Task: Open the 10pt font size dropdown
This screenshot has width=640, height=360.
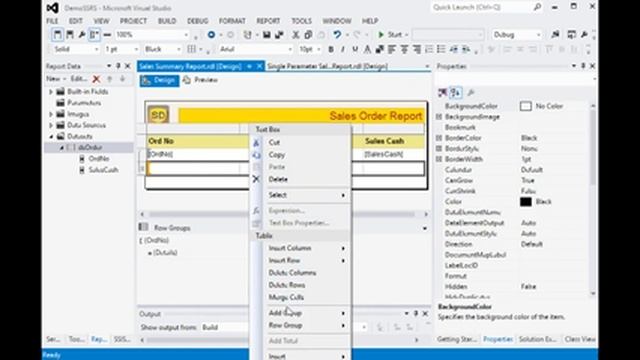Action: (x=319, y=49)
